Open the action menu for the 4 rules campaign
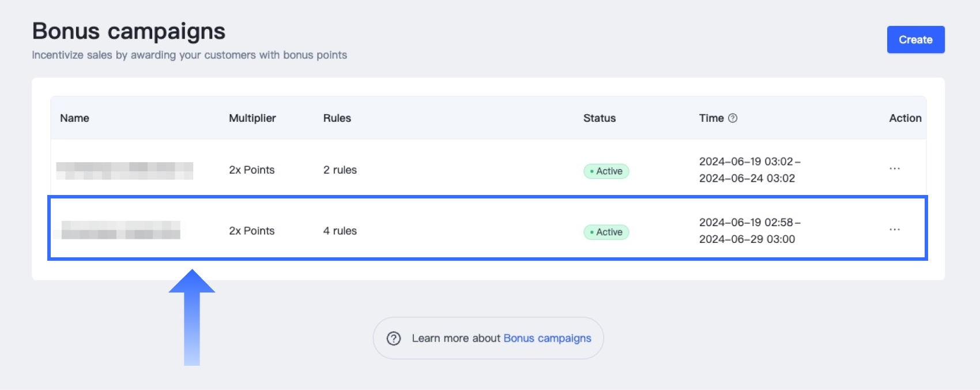Viewport: 980px width, 390px height. pos(895,230)
